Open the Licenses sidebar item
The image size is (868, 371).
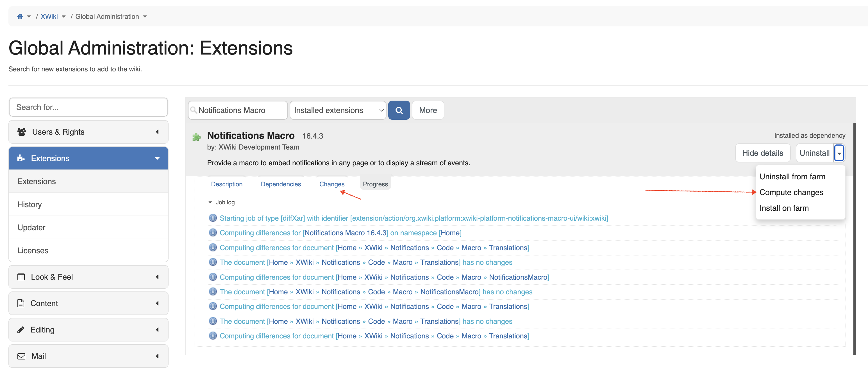click(x=88, y=250)
